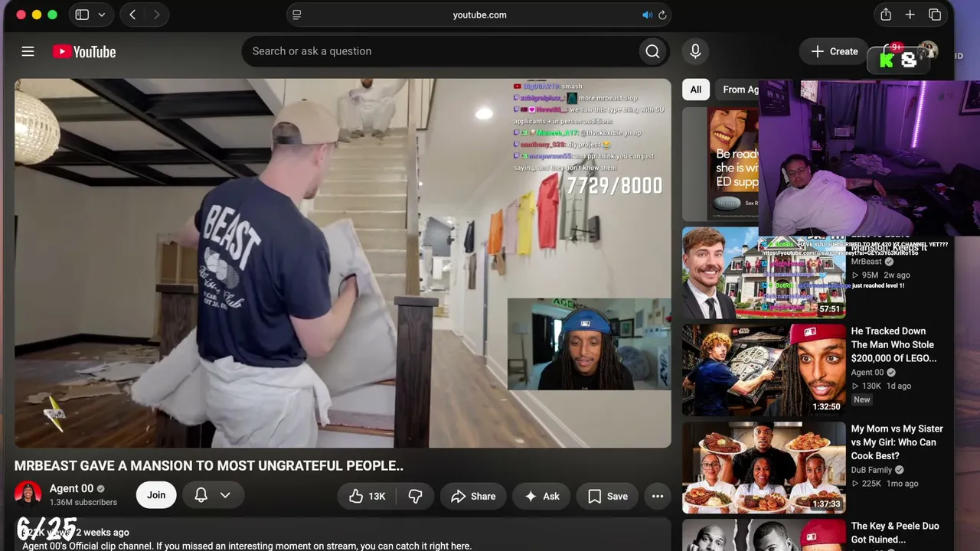This screenshot has height=551, width=980.
Task: Click Safari's forward arrow
Action: 156,15
